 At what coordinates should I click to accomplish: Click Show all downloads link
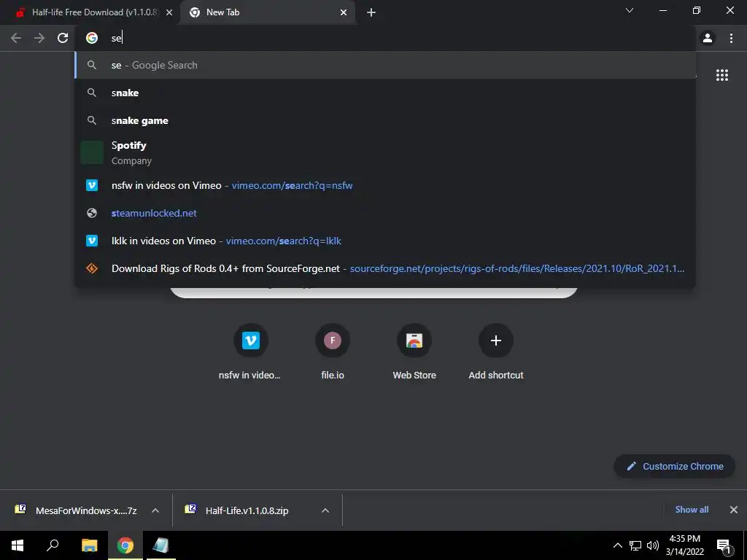[x=692, y=510]
